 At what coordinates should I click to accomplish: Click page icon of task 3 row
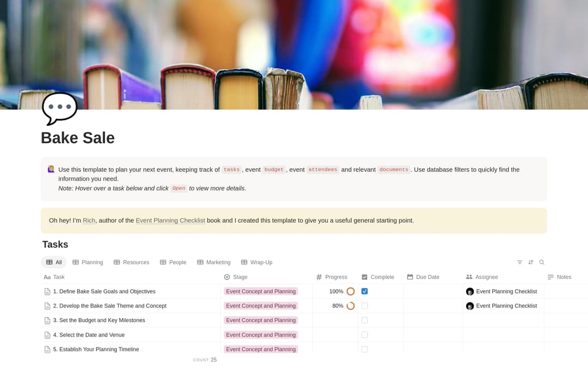pos(47,321)
